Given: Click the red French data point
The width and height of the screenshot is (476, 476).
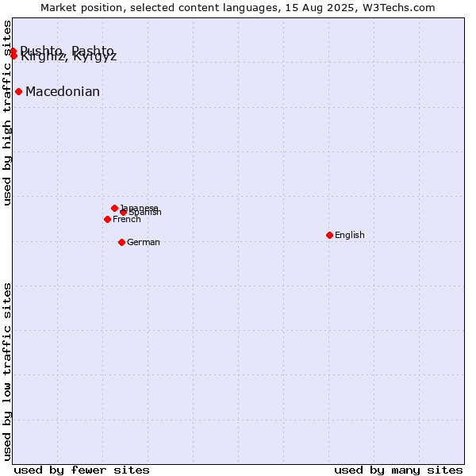Looking at the screenshot, I should coord(107,219).
